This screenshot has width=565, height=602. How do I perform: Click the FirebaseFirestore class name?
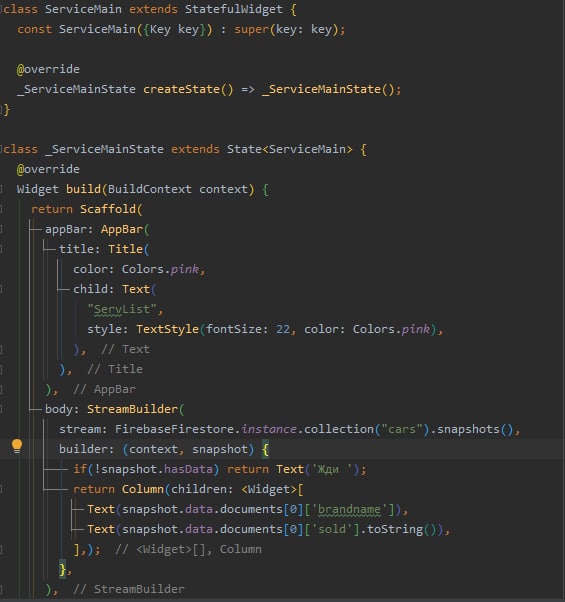[174, 429]
